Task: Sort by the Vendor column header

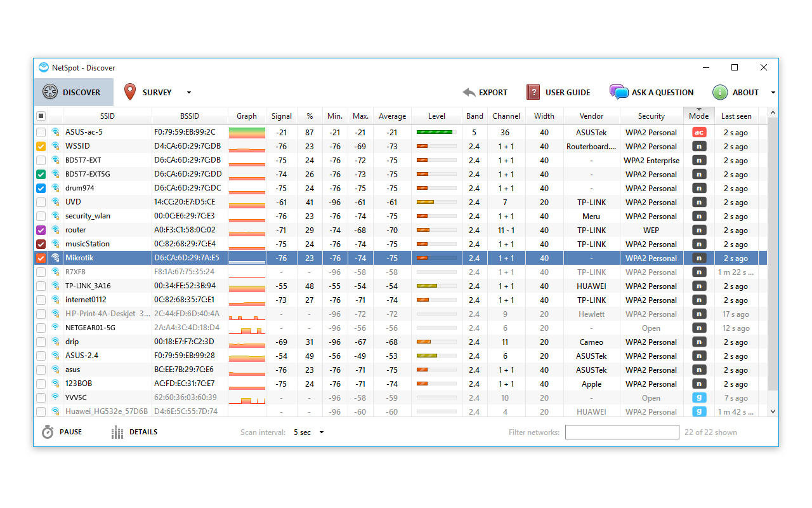Action: coord(591,116)
